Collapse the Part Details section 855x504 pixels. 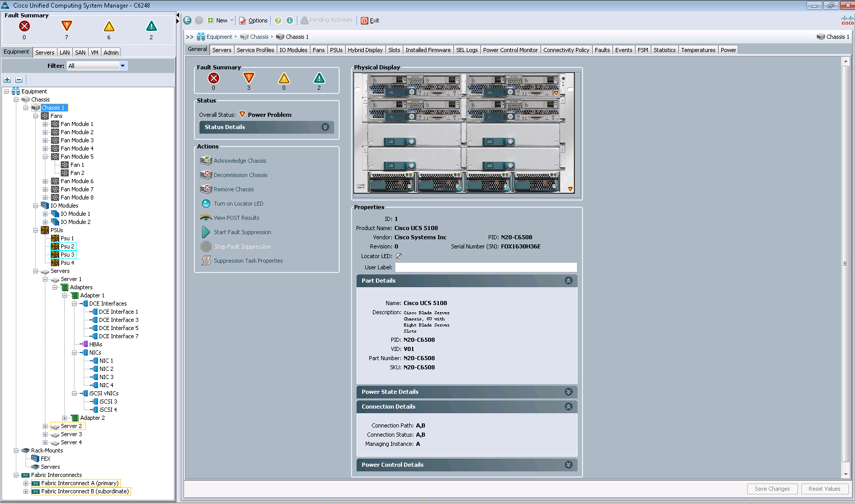(568, 281)
